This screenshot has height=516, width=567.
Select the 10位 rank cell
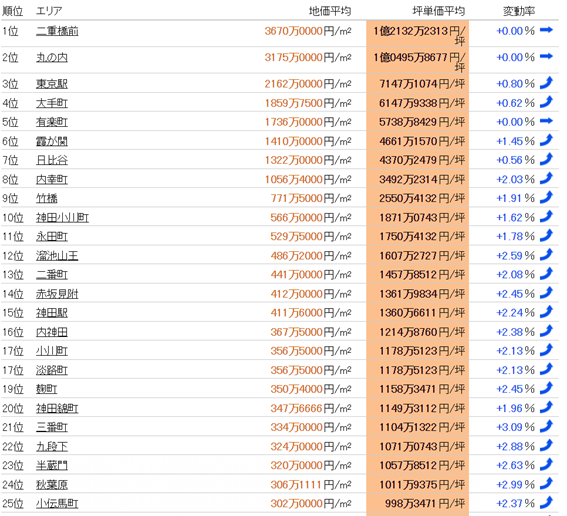[x=13, y=218]
